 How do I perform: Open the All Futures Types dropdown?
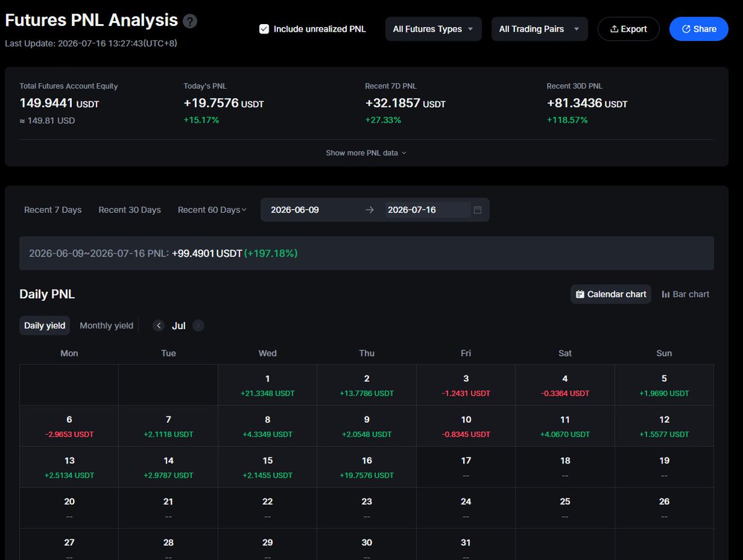click(433, 29)
